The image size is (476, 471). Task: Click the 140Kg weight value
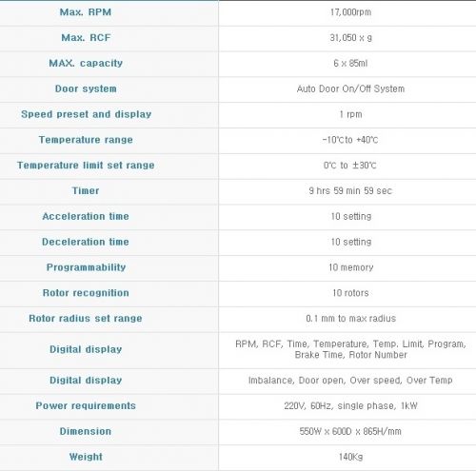350,457
